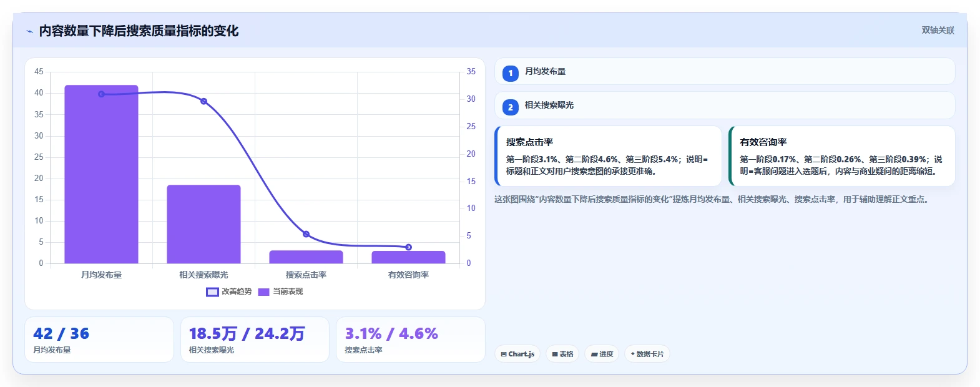980x387 pixels.
Task: Toggle the 改善趋势 legend swatch
Action: 212,291
